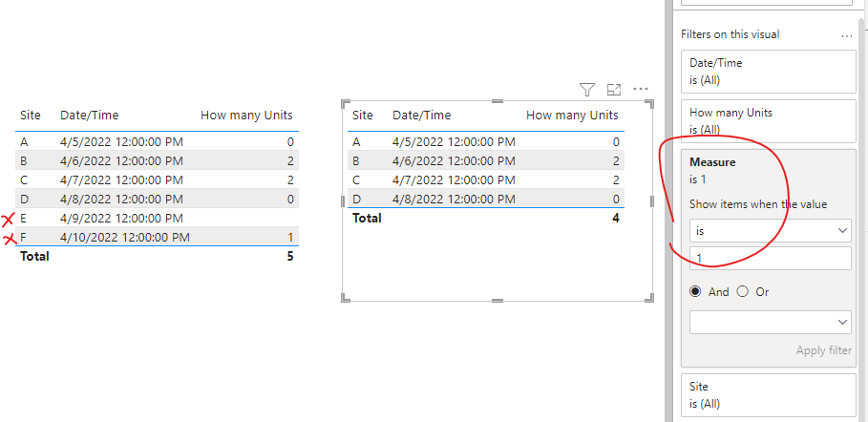Sort left table by How many Units header
This screenshot has width=868, height=422.
coord(246,116)
